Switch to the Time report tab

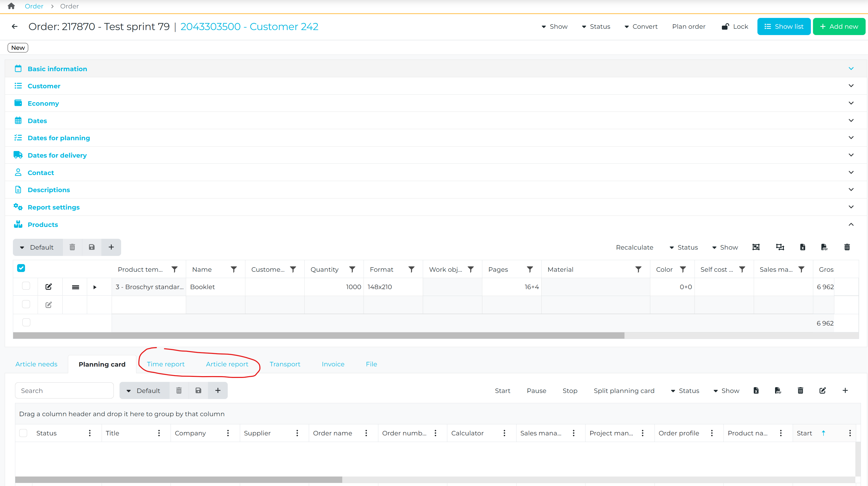pyautogui.click(x=165, y=364)
